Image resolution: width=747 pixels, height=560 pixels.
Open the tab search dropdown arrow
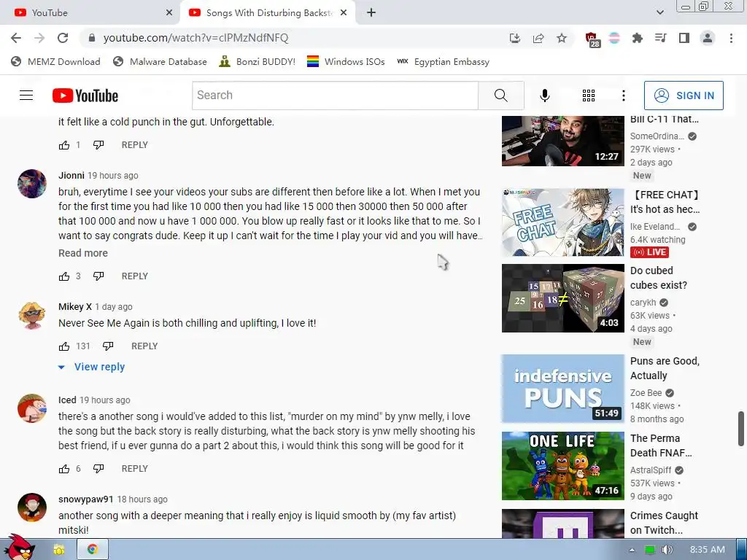[x=659, y=13]
